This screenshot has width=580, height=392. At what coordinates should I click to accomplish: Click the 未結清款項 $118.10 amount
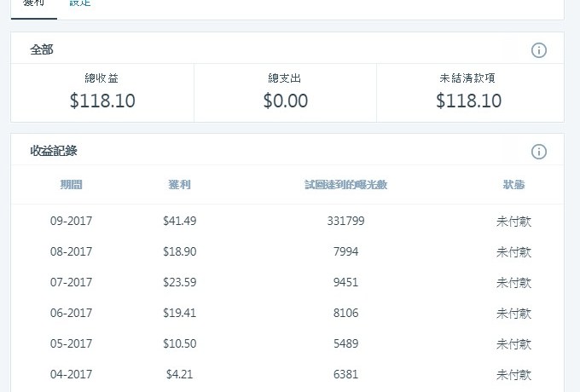(468, 101)
